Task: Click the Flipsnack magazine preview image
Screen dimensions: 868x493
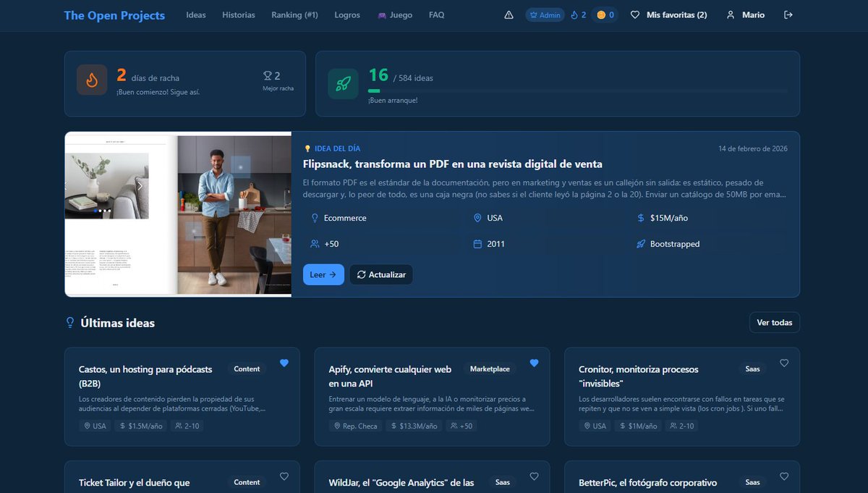Action: 178,214
